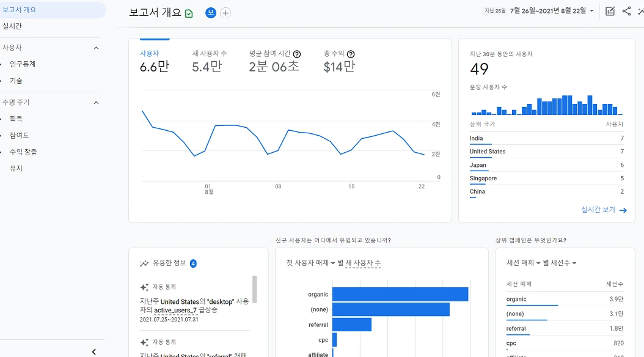Open 수익 창출 report in sidebar
Image resolution: width=644 pixels, height=357 pixels.
point(23,152)
